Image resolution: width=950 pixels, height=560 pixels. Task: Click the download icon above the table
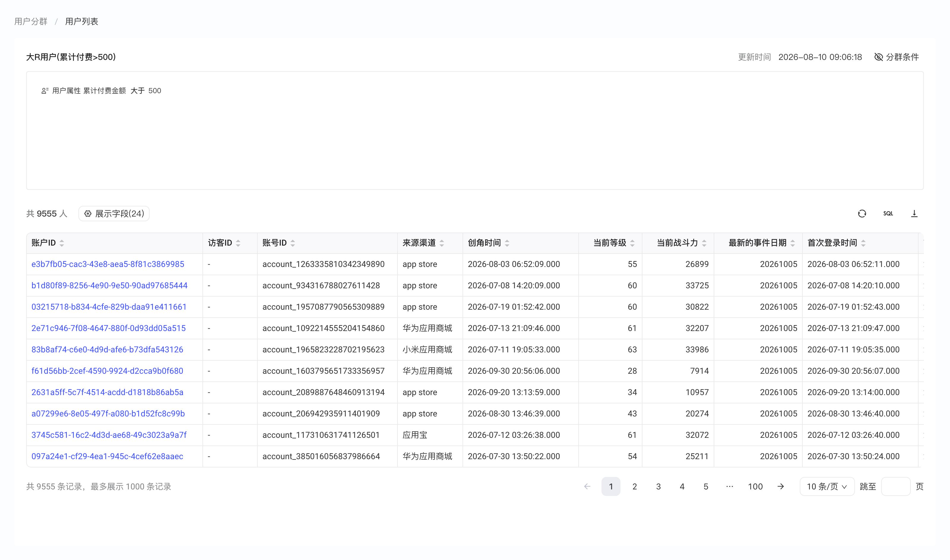click(914, 214)
